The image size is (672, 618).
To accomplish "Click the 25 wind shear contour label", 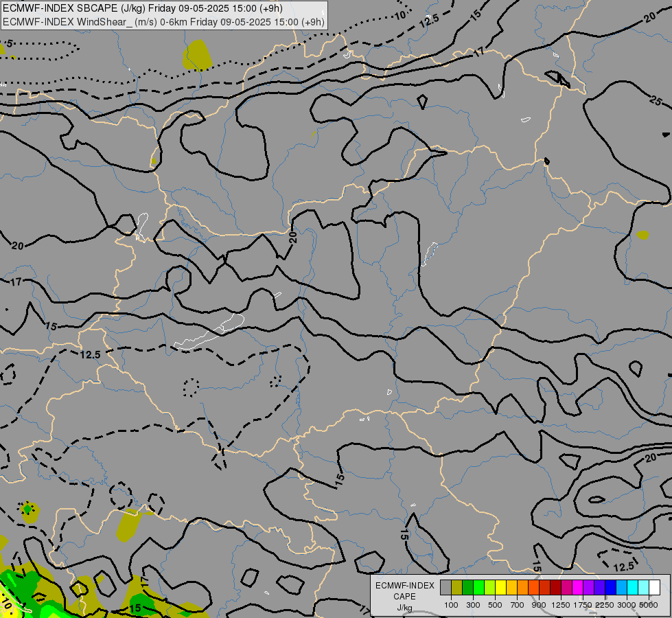I will pos(656,101).
